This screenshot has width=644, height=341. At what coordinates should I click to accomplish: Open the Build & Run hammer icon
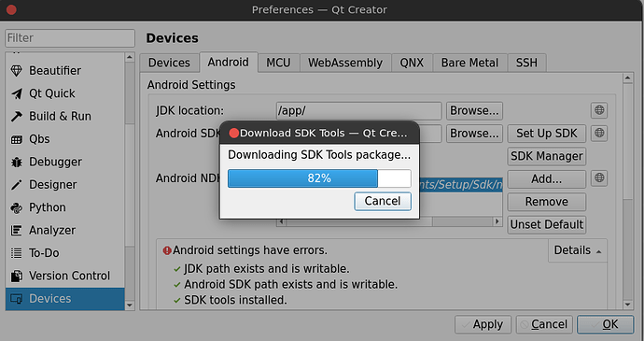click(x=17, y=117)
